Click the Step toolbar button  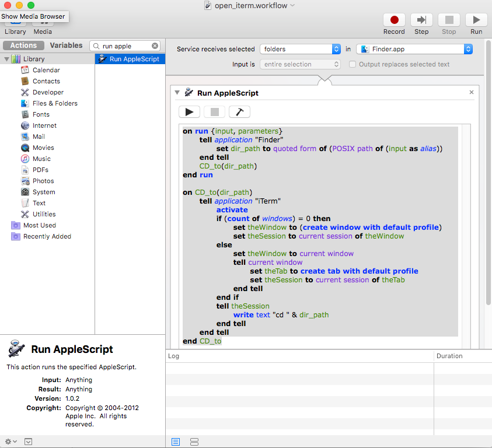421,20
